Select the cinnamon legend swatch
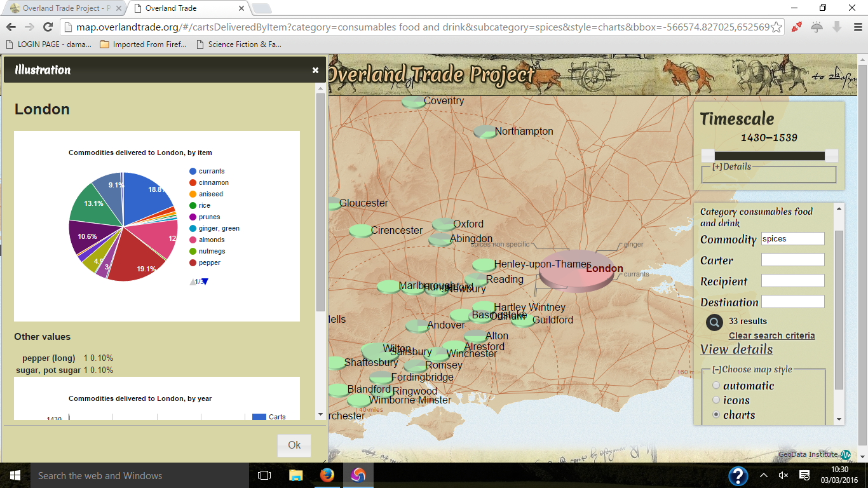 point(193,183)
